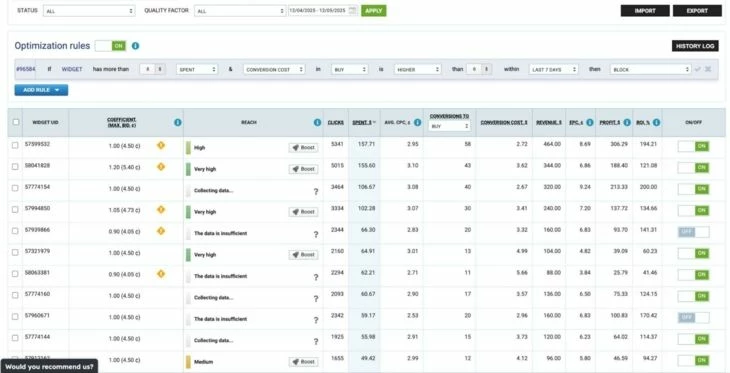This screenshot has width=730, height=373.
Task: Click question mark for widget 57960671 reach
Action: pyautogui.click(x=316, y=320)
